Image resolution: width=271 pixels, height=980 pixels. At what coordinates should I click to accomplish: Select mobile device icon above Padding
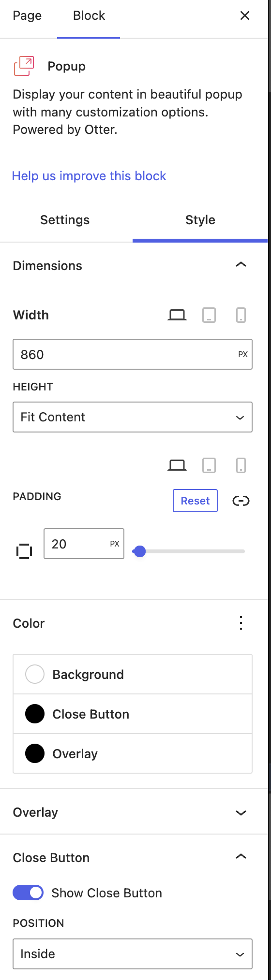241,465
